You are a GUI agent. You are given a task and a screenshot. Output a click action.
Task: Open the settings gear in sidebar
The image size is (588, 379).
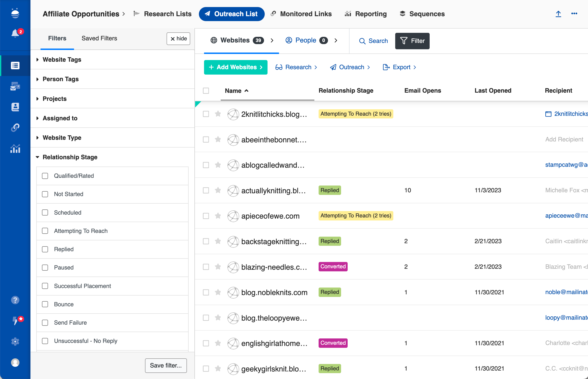[x=15, y=341]
